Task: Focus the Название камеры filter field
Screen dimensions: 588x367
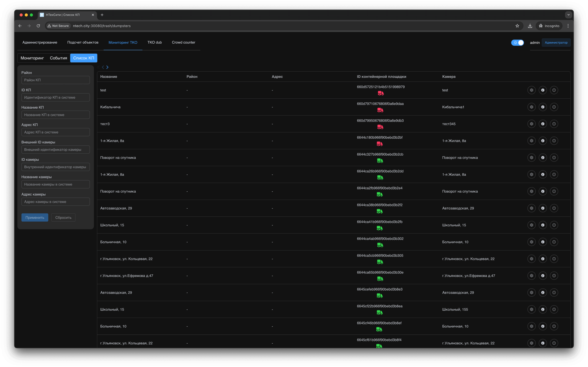Action: coord(55,184)
